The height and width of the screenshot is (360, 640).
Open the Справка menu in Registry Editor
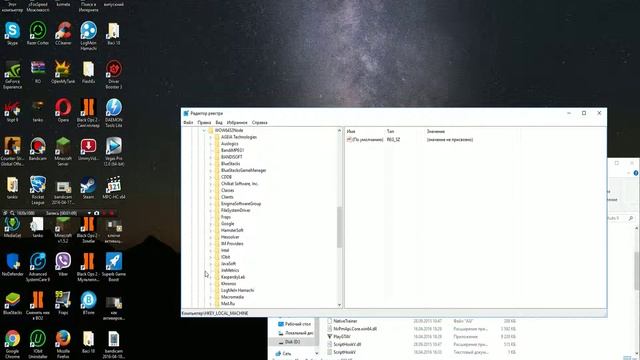260,122
